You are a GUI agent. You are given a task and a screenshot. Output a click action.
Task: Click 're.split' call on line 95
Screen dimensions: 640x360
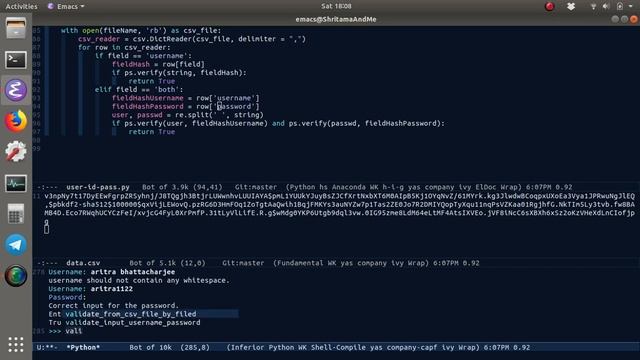[191, 115]
